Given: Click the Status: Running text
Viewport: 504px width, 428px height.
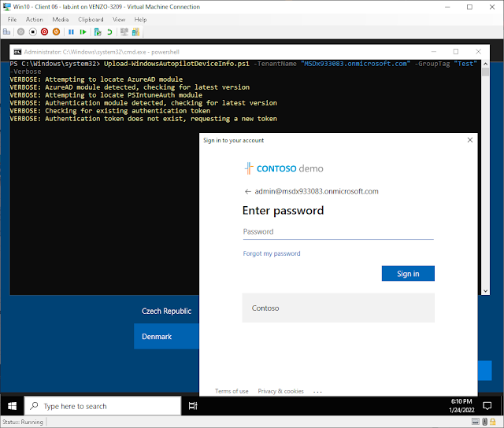Looking at the screenshot, I should [x=23, y=422].
